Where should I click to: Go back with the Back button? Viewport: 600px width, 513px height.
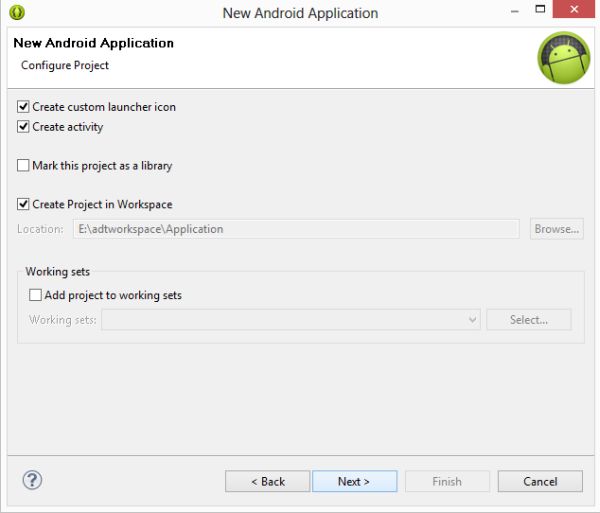tap(267, 481)
